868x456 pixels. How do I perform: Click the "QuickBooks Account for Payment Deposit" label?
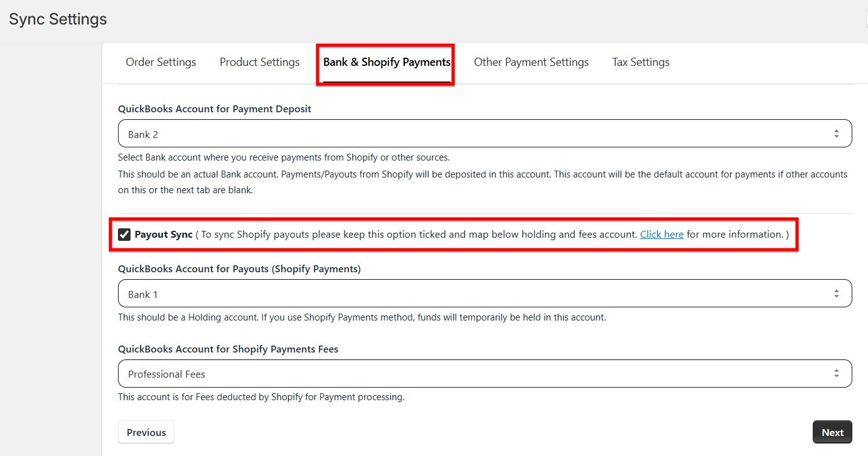(x=215, y=109)
